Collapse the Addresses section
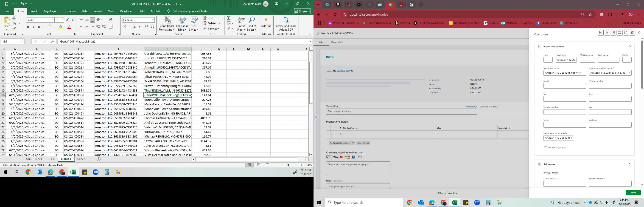 [630, 164]
